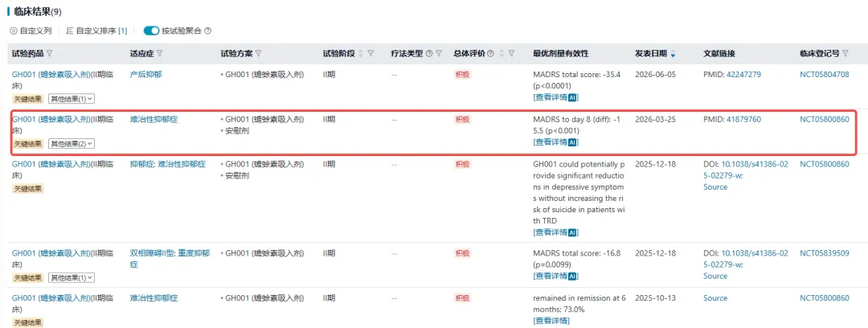Click the 积极 tag in the 产后抑郁 row

(462, 74)
